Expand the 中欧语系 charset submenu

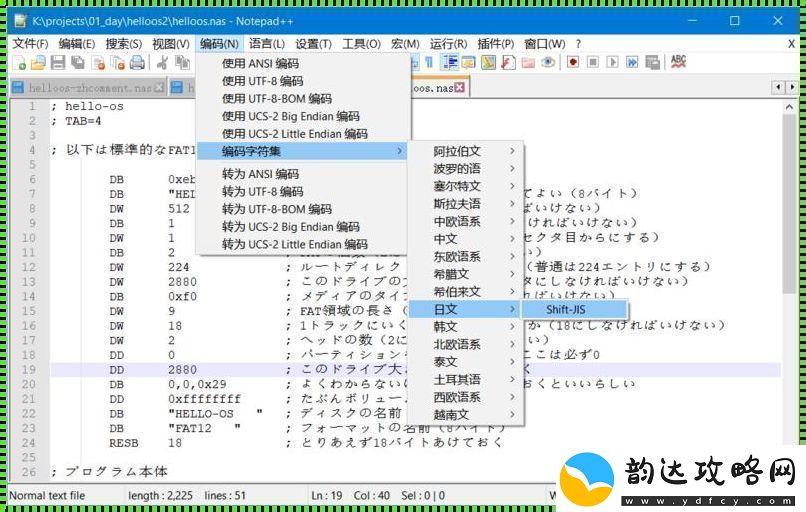466,222
